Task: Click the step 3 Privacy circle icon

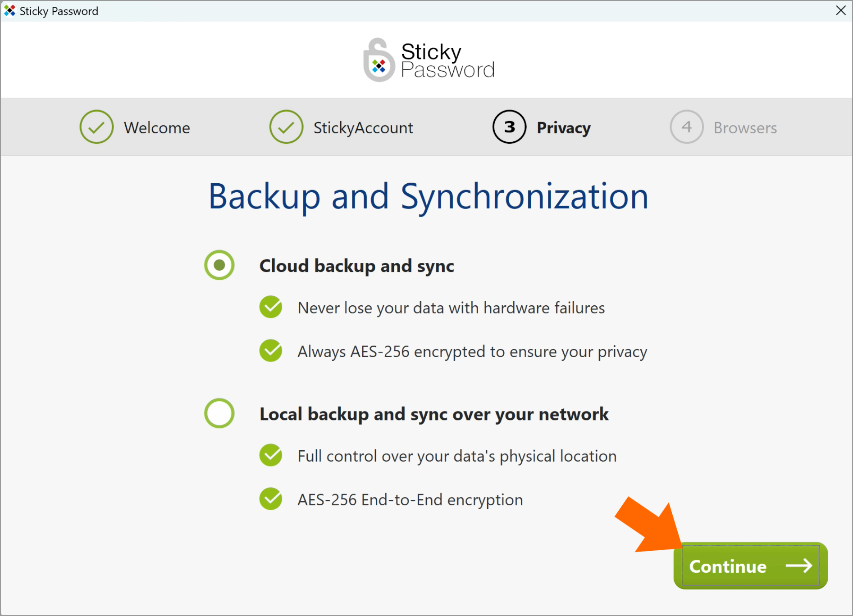Action: click(509, 127)
